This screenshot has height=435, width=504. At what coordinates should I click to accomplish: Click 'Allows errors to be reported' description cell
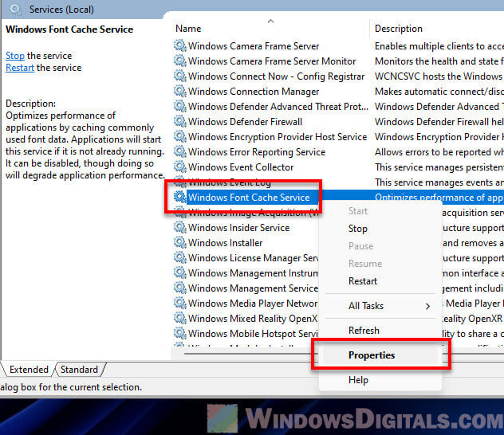[x=439, y=152]
